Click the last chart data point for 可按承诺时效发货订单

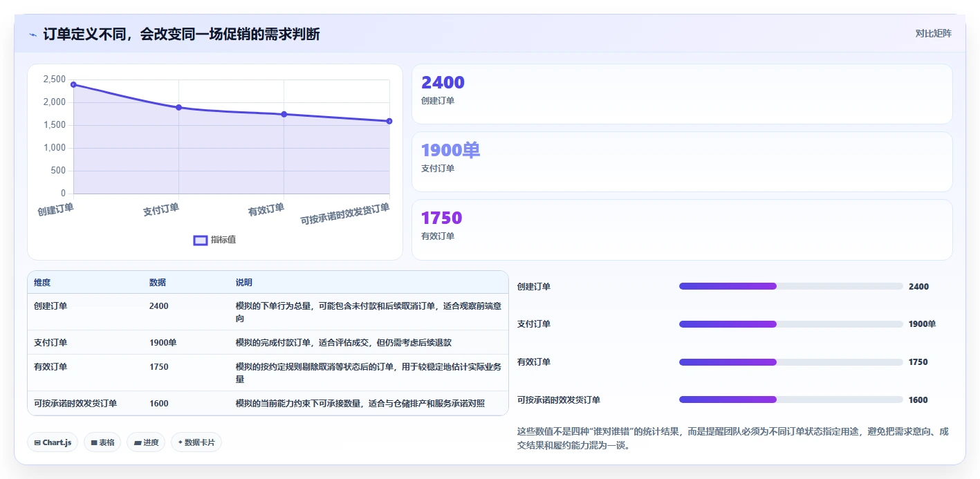coord(389,121)
